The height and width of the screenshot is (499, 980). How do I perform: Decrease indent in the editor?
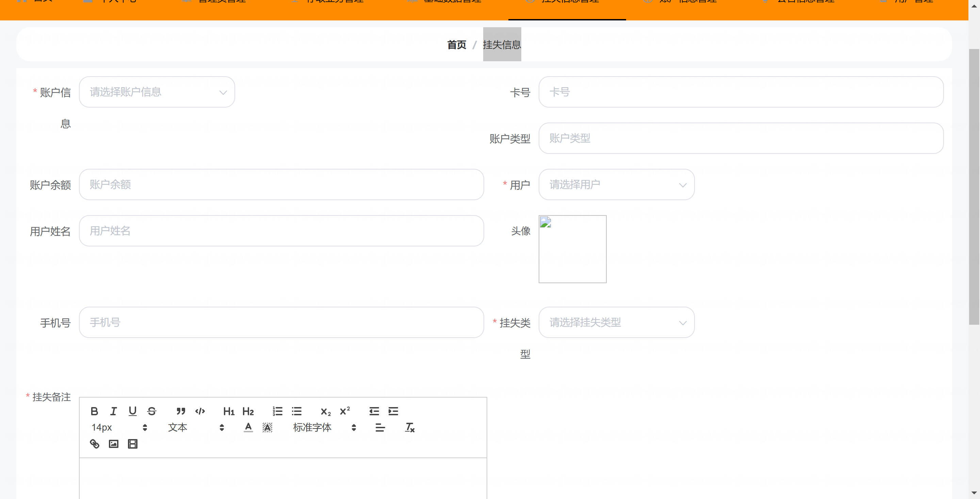(x=374, y=411)
